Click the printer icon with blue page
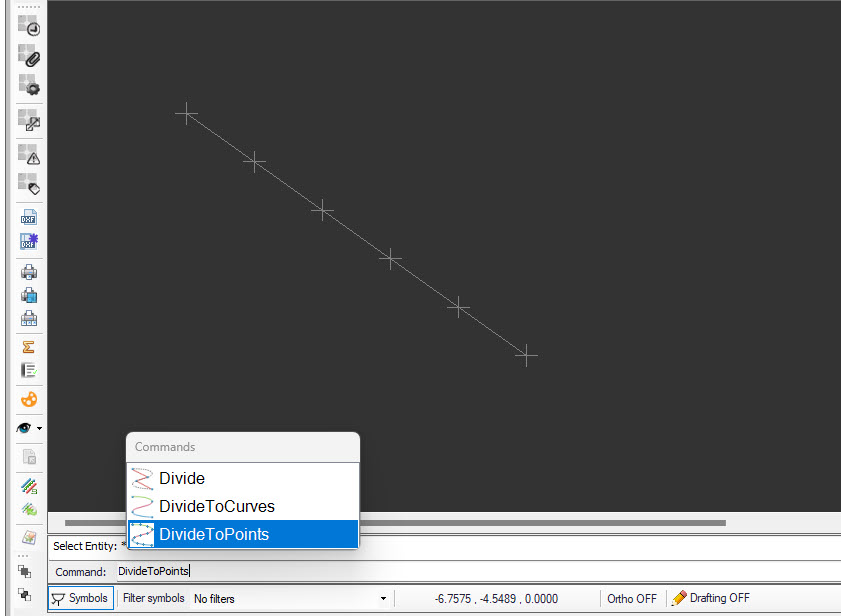 [x=29, y=295]
